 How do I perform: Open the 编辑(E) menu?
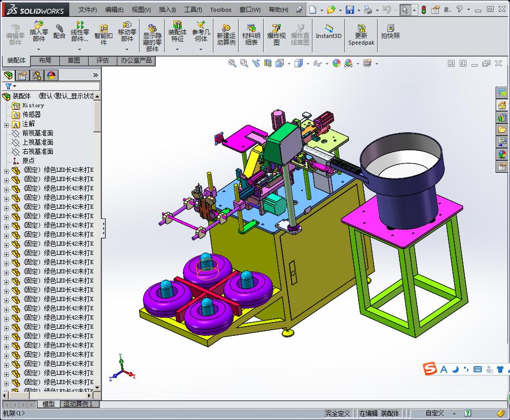pyautogui.click(x=114, y=10)
